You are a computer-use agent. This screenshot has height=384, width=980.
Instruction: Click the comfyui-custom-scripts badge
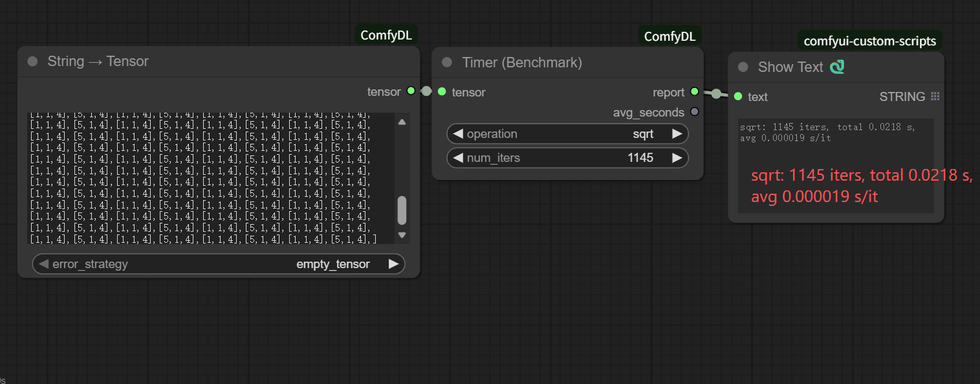point(869,41)
